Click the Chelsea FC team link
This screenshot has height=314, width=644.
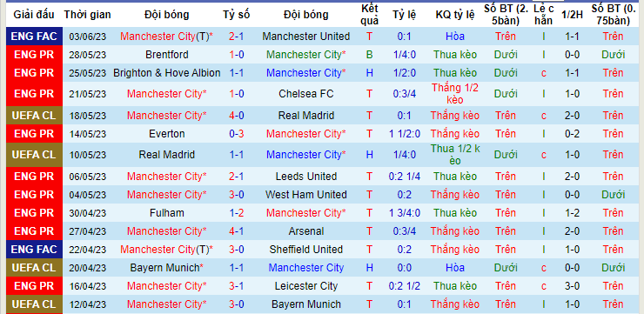click(306, 94)
